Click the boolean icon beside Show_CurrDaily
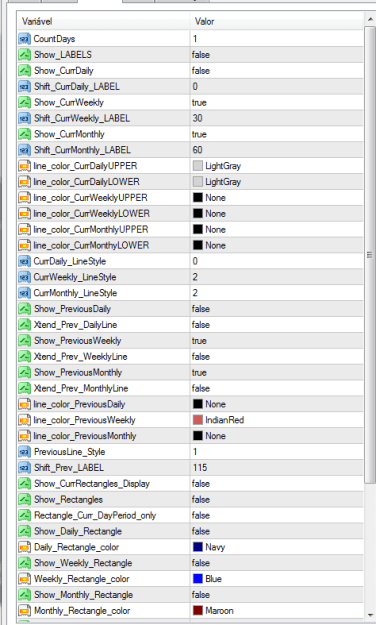Viewport: 376px width, 625px height. coord(24,71)
